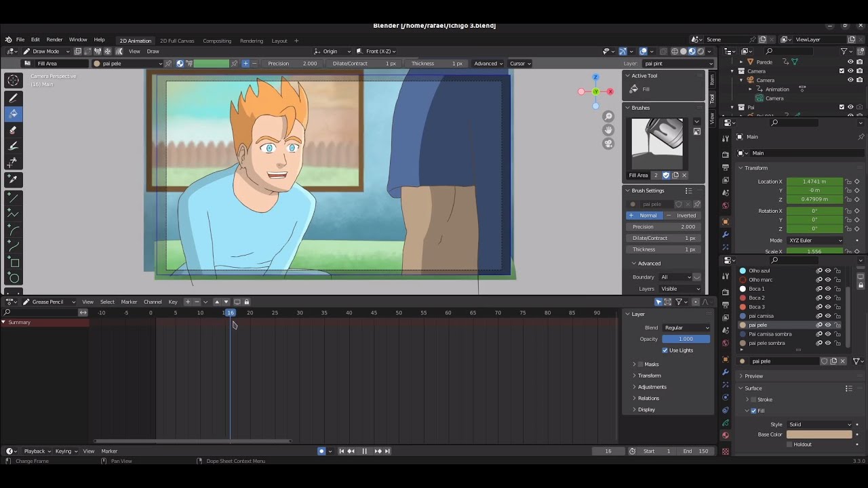Click the fake user shield for pai pele
The width and height of the screenshot is (868, 488).
pyautogui.click(x=825, y=361)
